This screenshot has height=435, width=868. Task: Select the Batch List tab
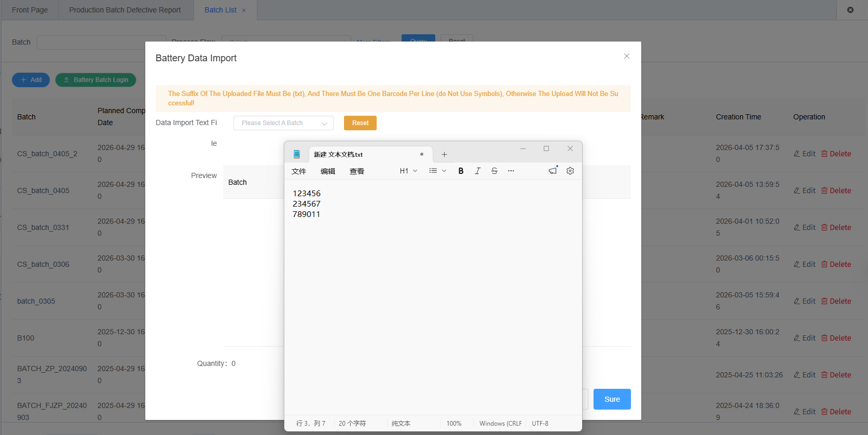pos(221,10)
